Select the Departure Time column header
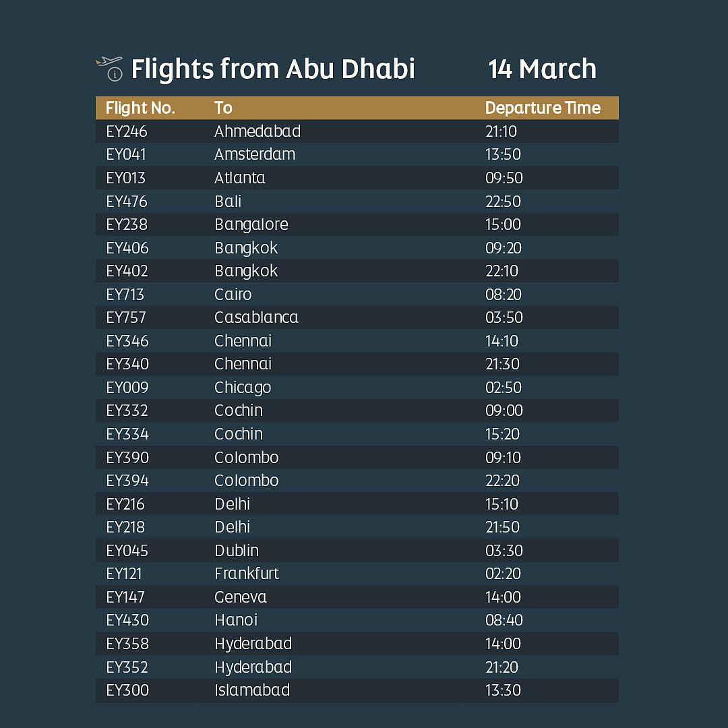 [x=543, y=108]
